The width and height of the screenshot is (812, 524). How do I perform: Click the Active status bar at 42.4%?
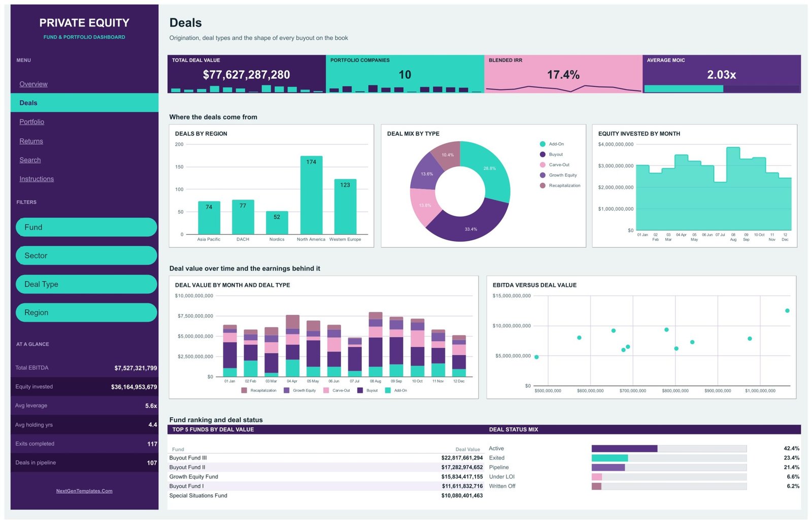click(x=624, y=448)
